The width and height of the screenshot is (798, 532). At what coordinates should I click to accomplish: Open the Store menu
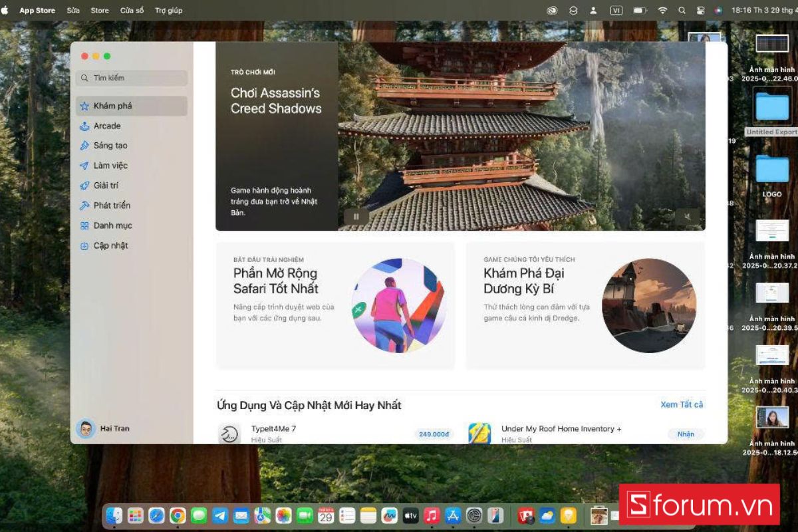(100, 11)
